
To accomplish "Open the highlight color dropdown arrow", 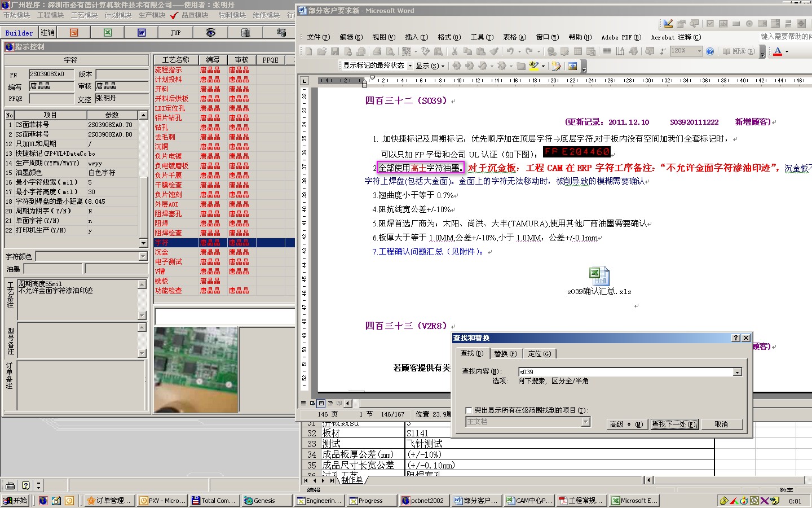I will (x=543, y=66).
